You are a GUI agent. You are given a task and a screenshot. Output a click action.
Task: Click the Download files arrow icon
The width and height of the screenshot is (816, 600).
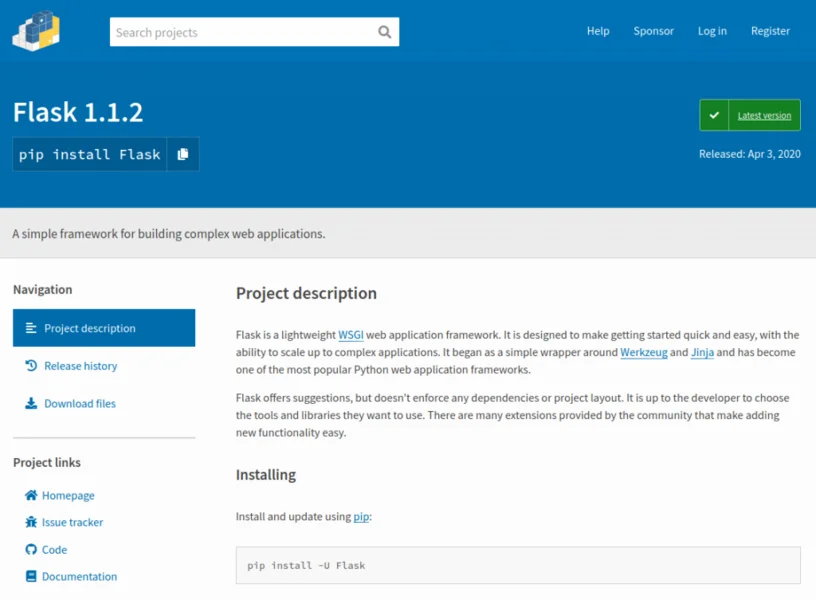click(x=31, y=403)
